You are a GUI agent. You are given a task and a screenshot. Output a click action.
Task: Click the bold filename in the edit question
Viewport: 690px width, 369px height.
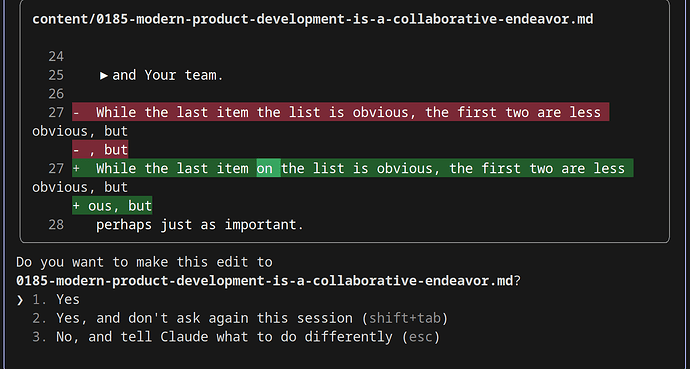point(264,281)
